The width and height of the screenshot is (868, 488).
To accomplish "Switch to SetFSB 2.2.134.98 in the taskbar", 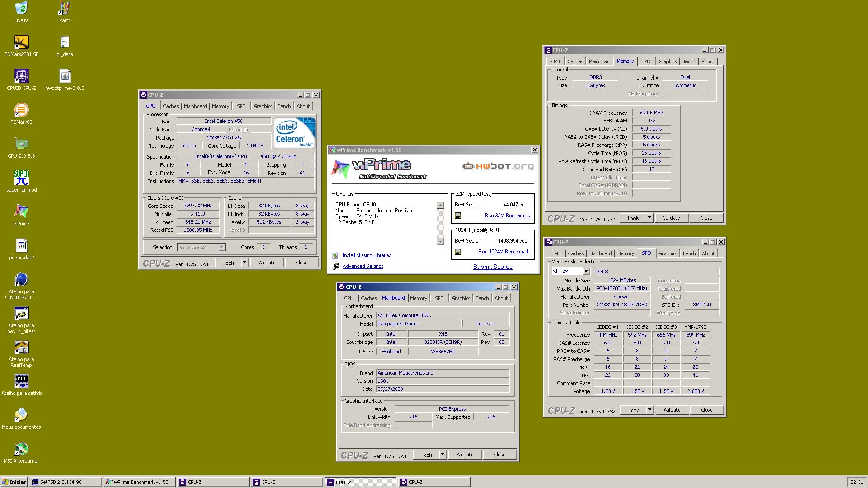I will (66, 482).
